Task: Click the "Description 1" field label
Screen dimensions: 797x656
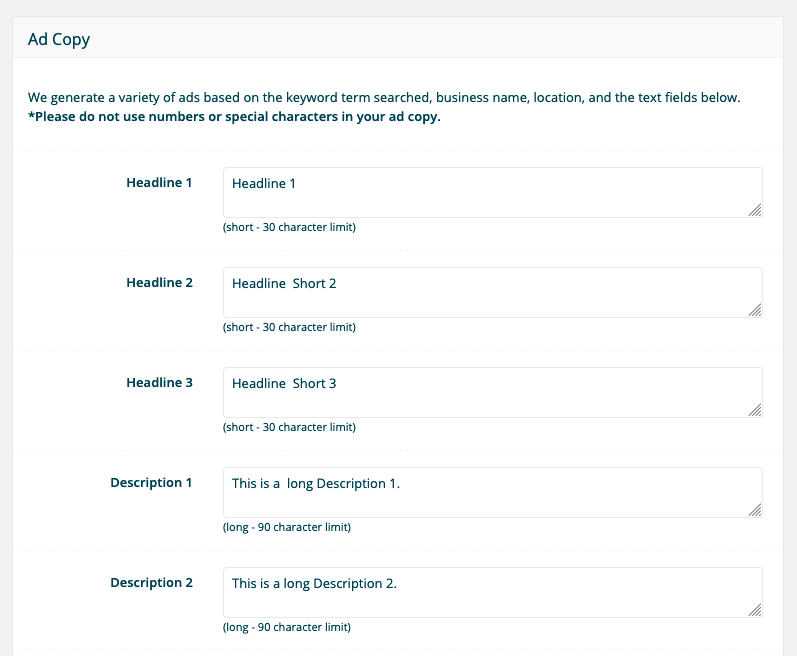Action: point(151,483)
